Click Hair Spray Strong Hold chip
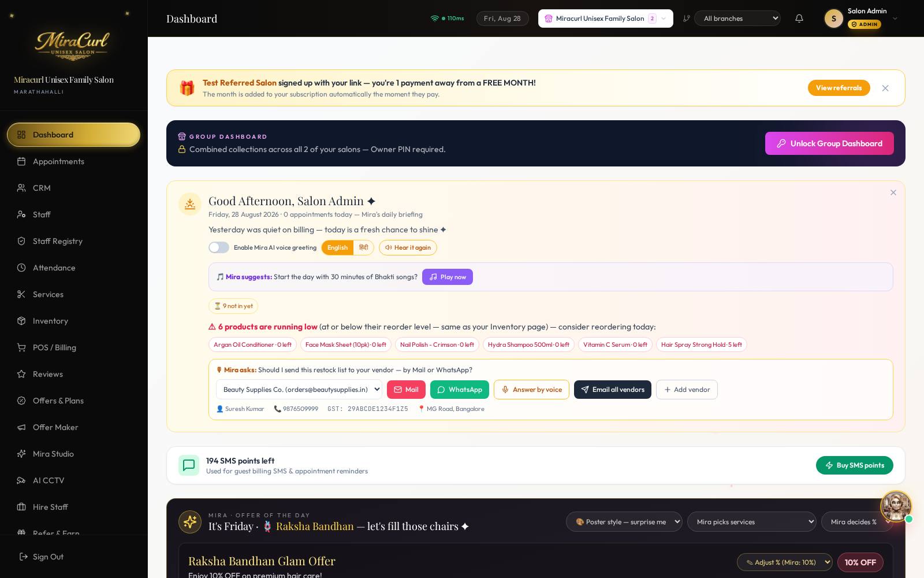 pyautogui.click(x=702, y=344)
